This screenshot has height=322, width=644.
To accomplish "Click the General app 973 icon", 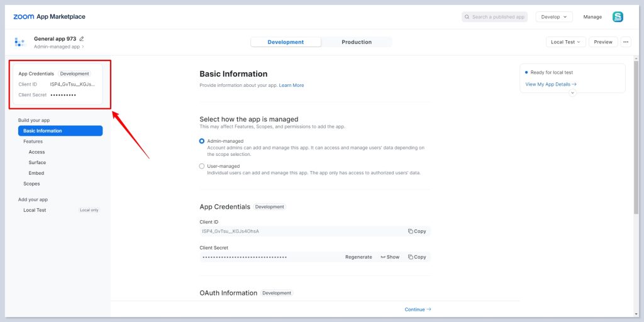I will click(x=19, y=42).
